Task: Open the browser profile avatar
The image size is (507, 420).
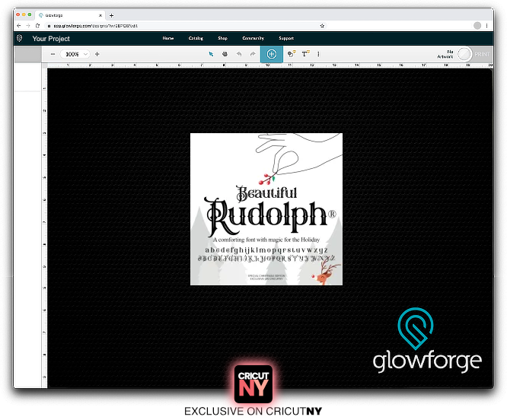Action: click(x=477, y=26)
